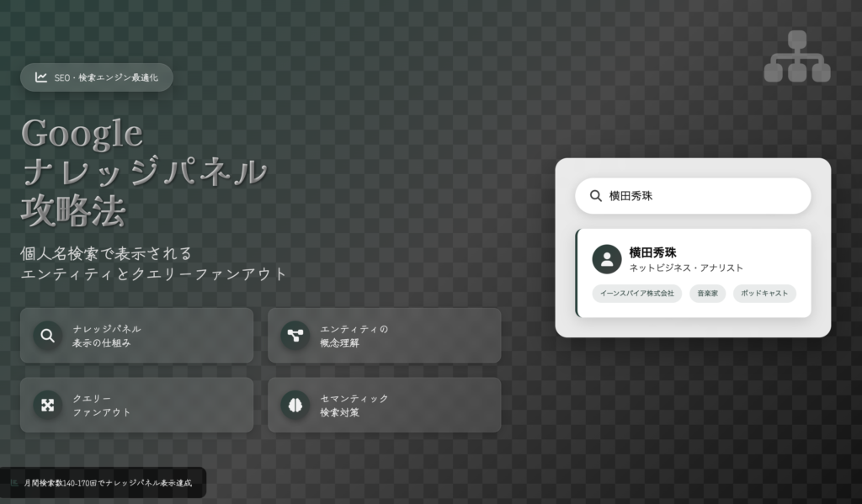Select the SEO・検索エンジン最適化 badge
This screenshot has height=504, width=862.
[x=97, y=77]
